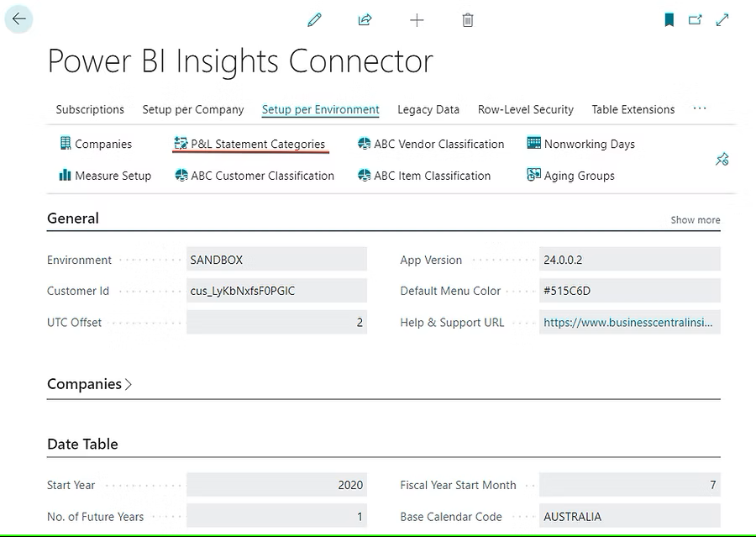This screenshot has height=537, width=756.
Task: Click the pencil edit icon
Action: pos(315,20)
